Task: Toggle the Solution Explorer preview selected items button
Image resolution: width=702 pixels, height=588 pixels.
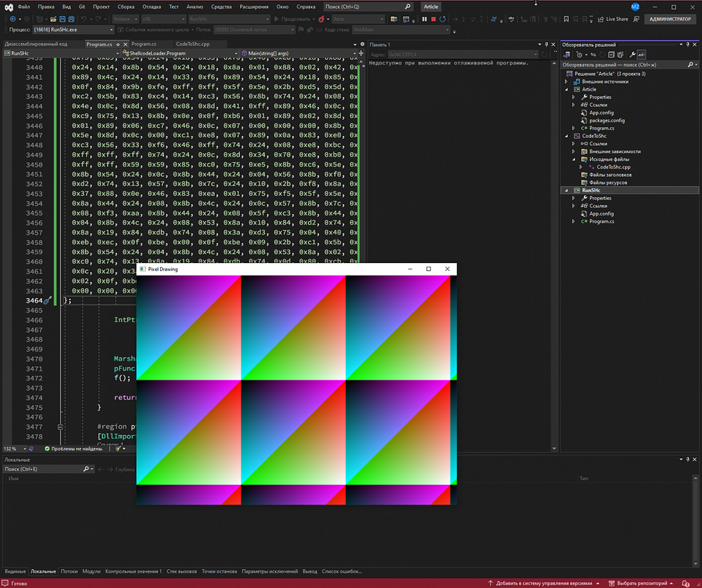Action: point(642,55)
